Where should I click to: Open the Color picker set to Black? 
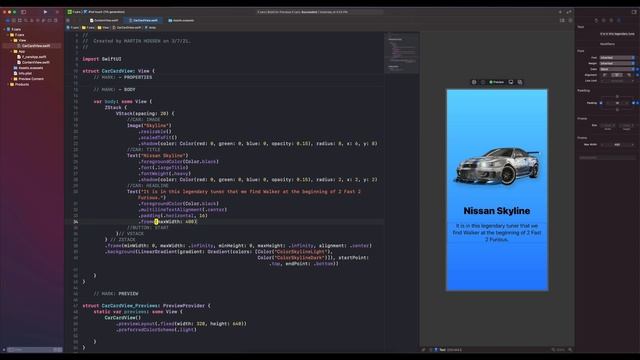tap(617, 69)
